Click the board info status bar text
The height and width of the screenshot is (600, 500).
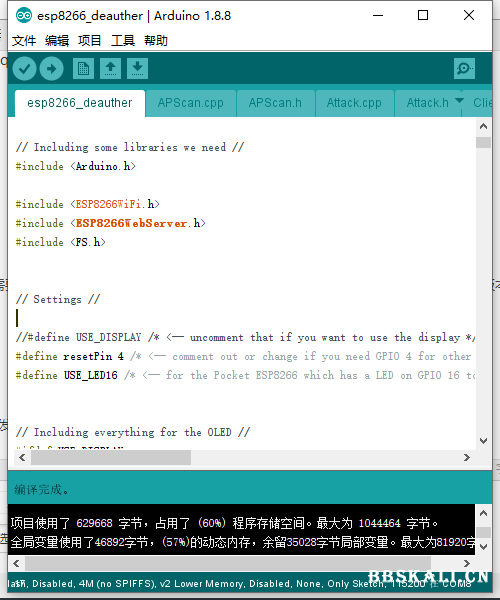point(239,584)
